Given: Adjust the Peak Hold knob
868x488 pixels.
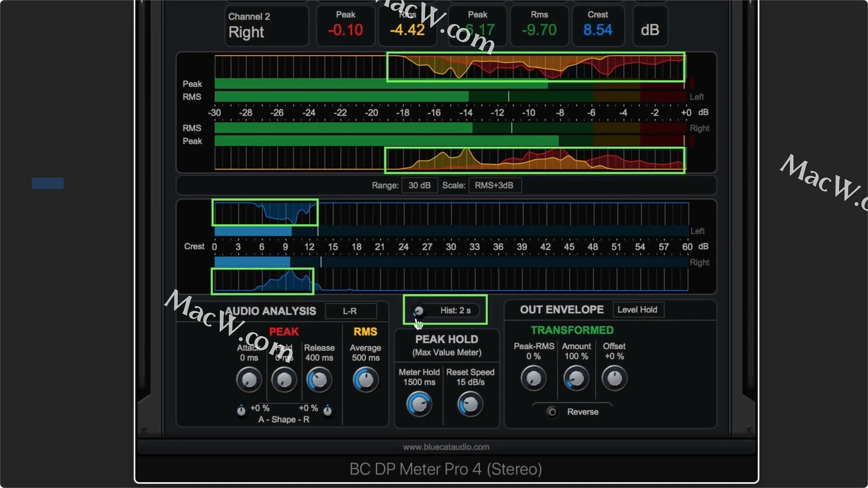Looking at the screenshot, I should tap(284, 380).
